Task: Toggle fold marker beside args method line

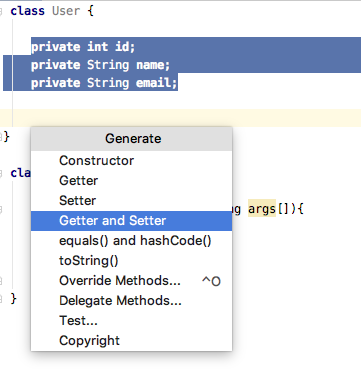Action: pos(1,210)
